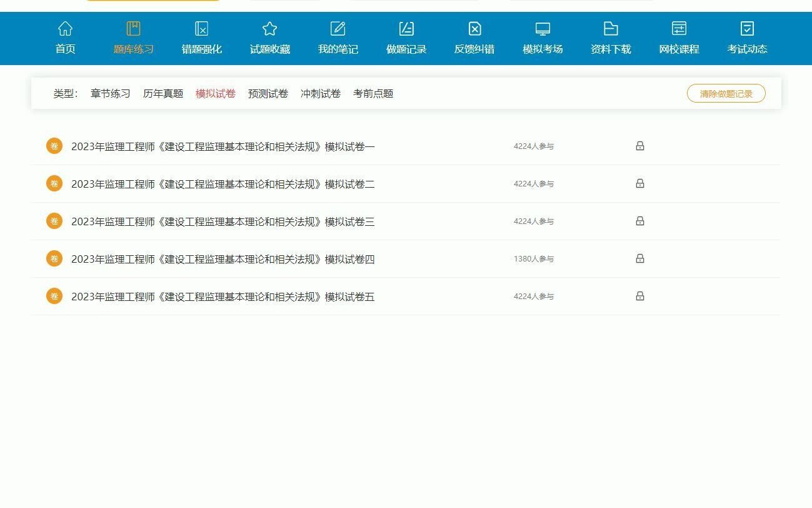Switch to the 冲刺试卷 type tab

321,94
